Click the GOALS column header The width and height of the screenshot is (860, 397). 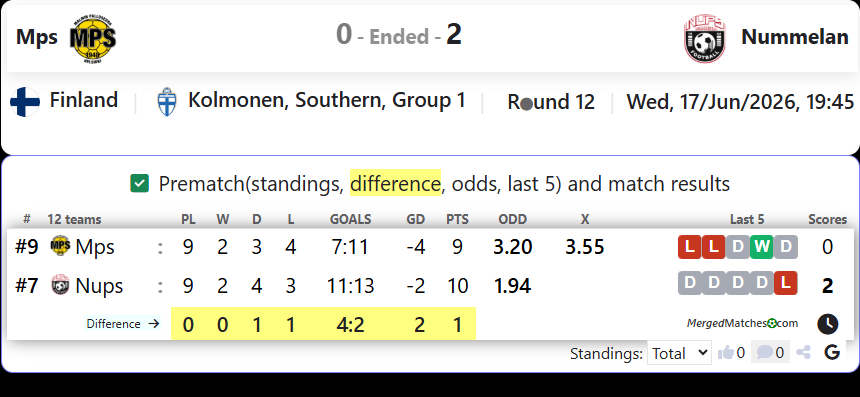(x=350, y=220)
